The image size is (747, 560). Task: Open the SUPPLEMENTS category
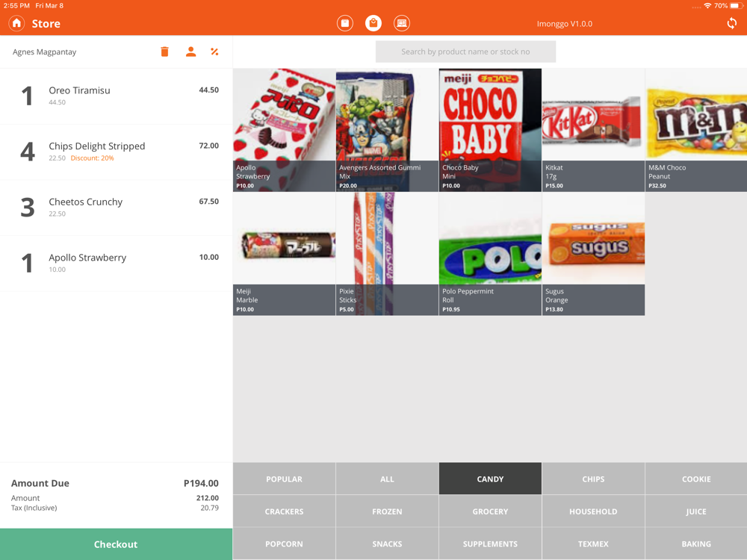coord(490,544)
